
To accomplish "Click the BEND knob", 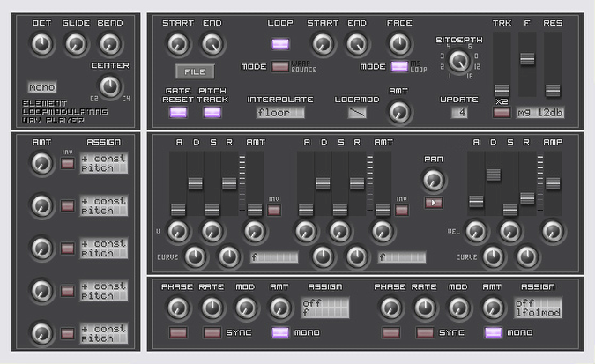I will (110, 44).
